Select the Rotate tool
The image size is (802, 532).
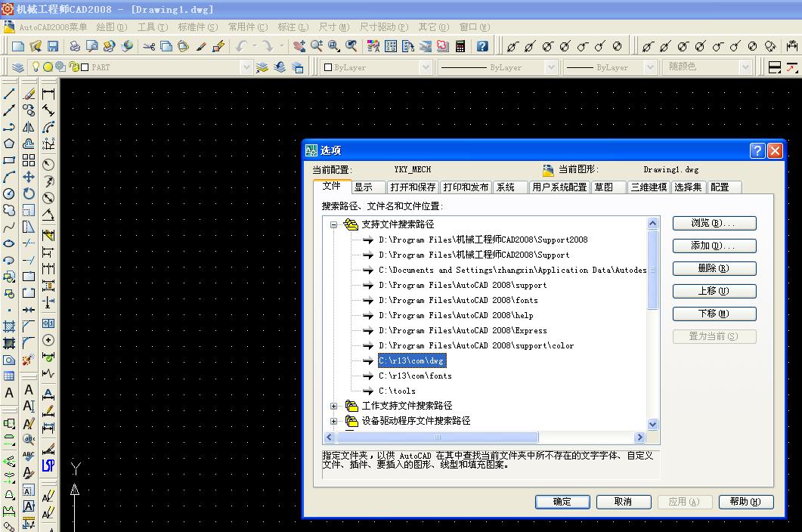[29, 194]
